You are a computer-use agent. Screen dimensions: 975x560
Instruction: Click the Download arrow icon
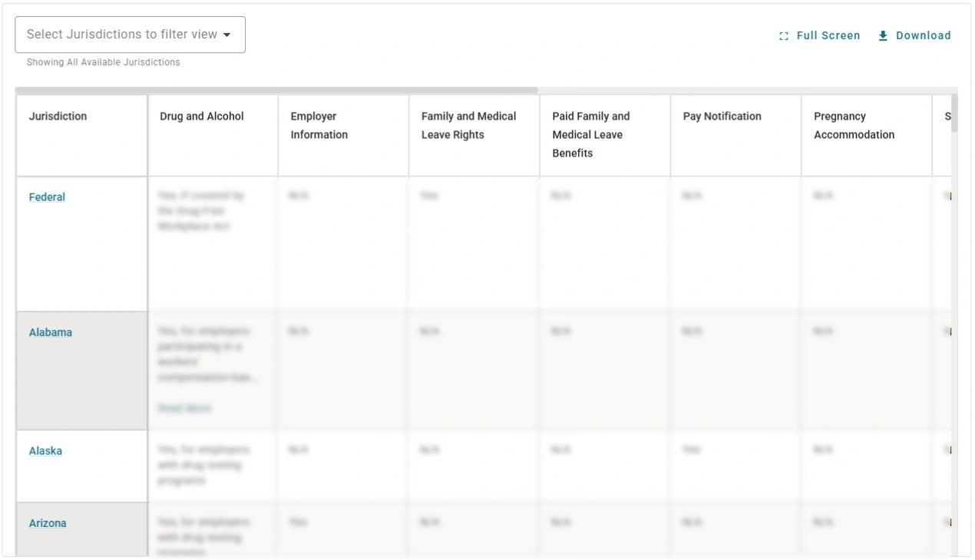tap(883, 35)
